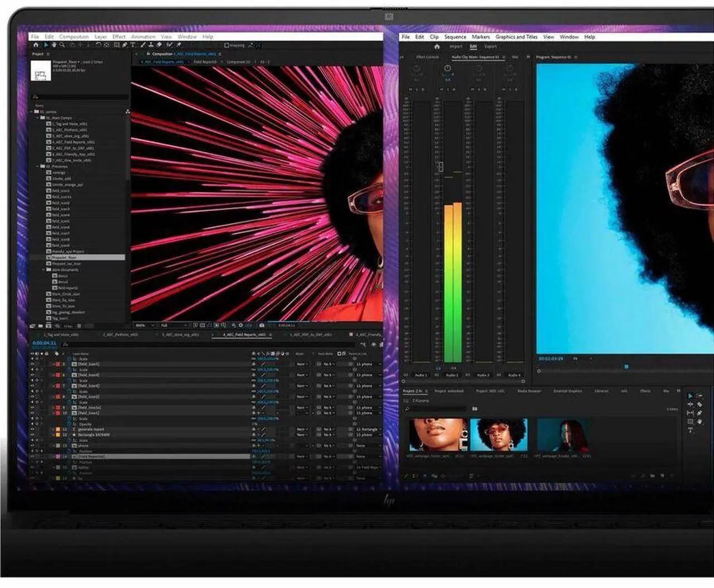Toggle visibility of the 'Rectangle 3479490' layer
Image resolution: width=714 pixels, height=588 pixels.
[x=32, y=435]
